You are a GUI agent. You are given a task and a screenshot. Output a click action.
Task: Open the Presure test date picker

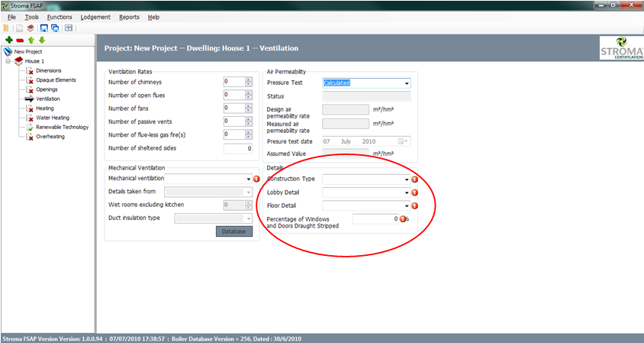coord(403,141)
